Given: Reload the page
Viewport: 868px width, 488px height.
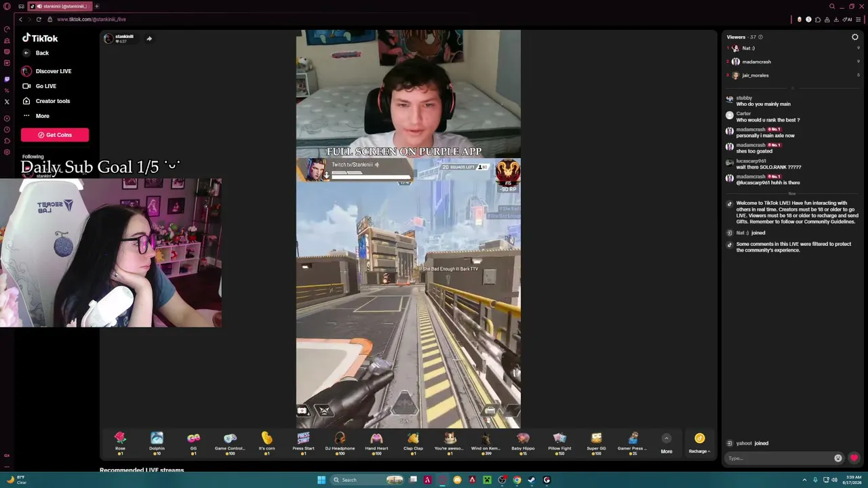Looking at the screenshot, I should [x=39, y=19].
